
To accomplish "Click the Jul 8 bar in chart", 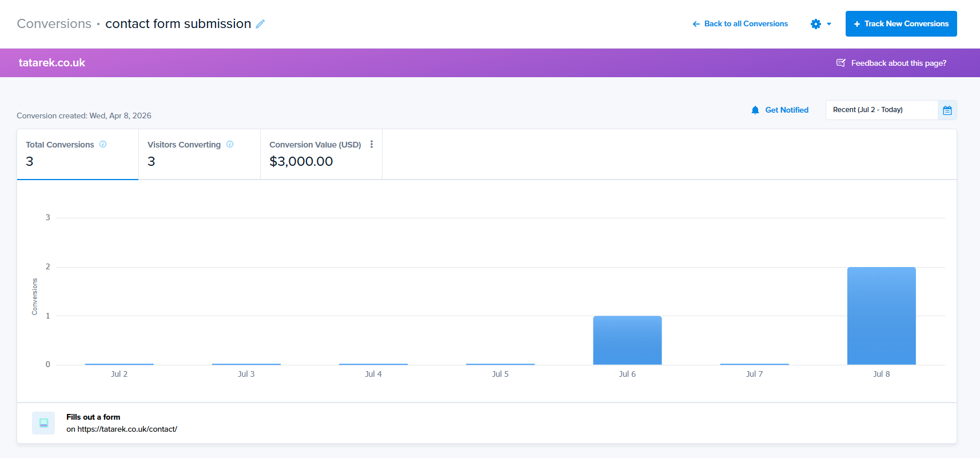I will point(882,316).
